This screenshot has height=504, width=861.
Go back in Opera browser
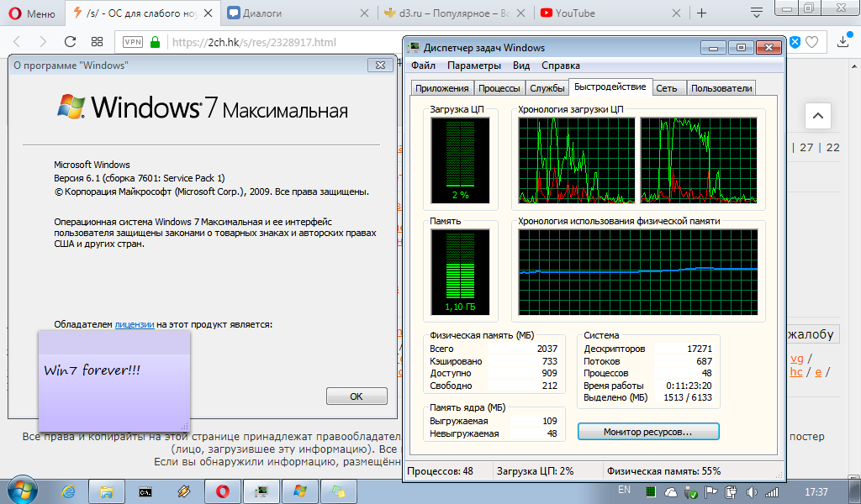click(x=17, y=42)
